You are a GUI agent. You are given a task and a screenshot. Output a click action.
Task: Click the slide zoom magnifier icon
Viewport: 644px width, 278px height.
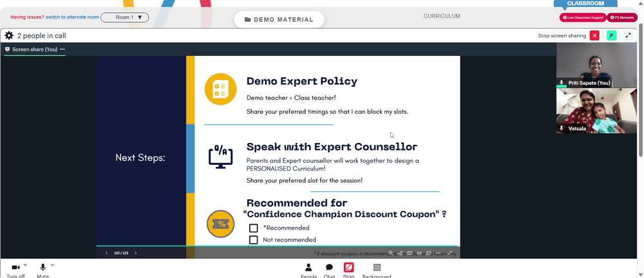(391, 253)
